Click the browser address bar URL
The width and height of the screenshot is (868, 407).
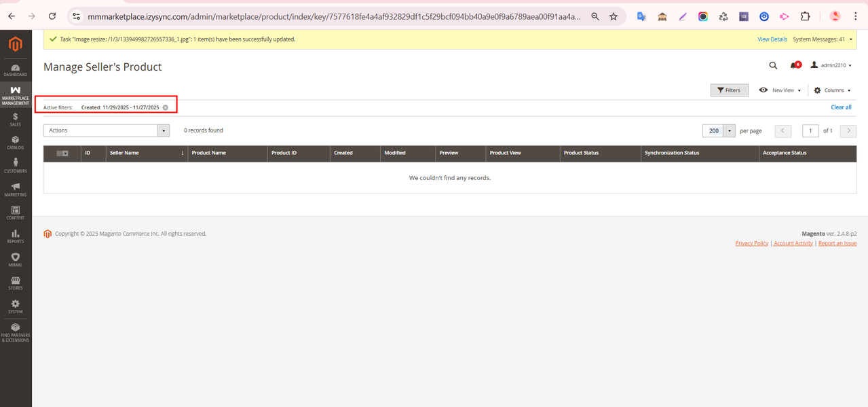point(334,16)
